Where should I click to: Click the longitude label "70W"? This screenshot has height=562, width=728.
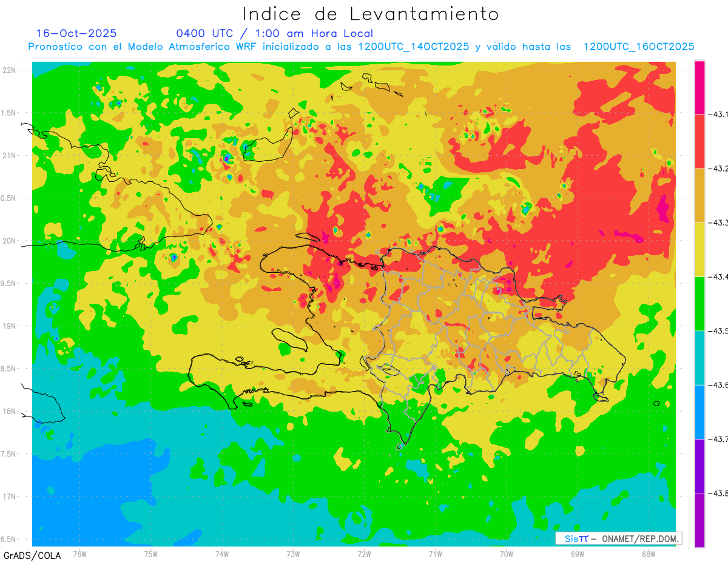point(507,554)
